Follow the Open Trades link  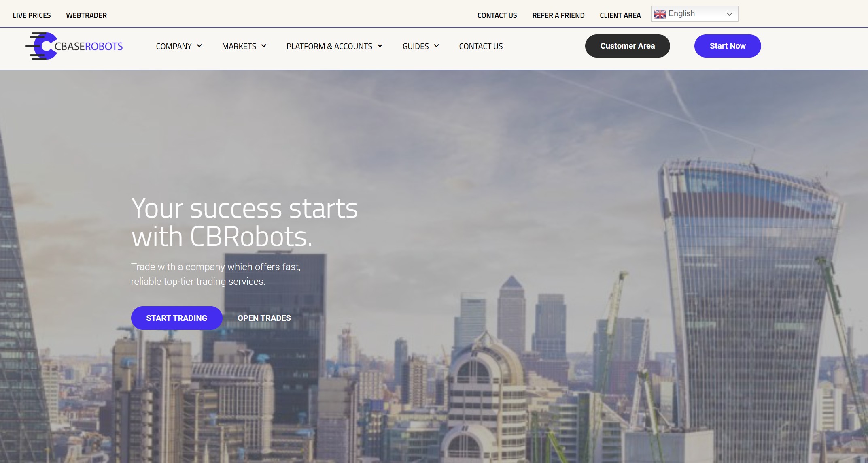[264, 318]
